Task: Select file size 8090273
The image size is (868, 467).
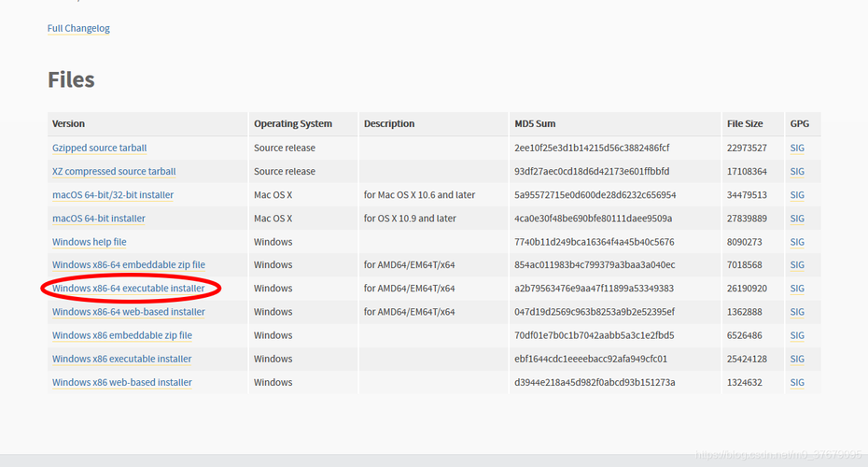Action: pyautogui.click(x=745, y=242)
